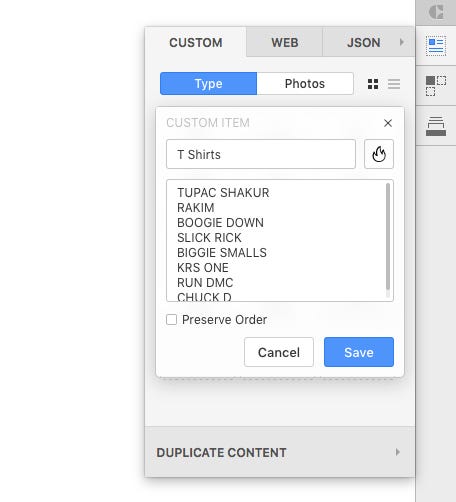This screenshot has width=456, height=502.
Task: Click the list scrollbar thumb
Action: pos(388,236)
